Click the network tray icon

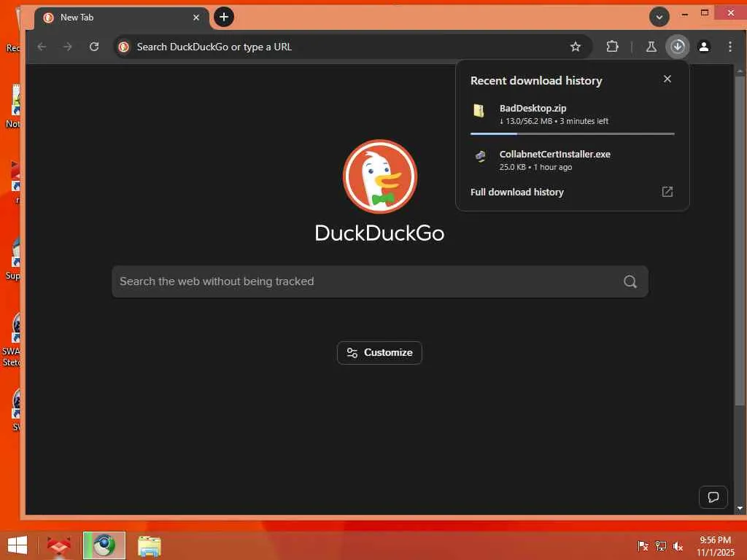(660, 545)
